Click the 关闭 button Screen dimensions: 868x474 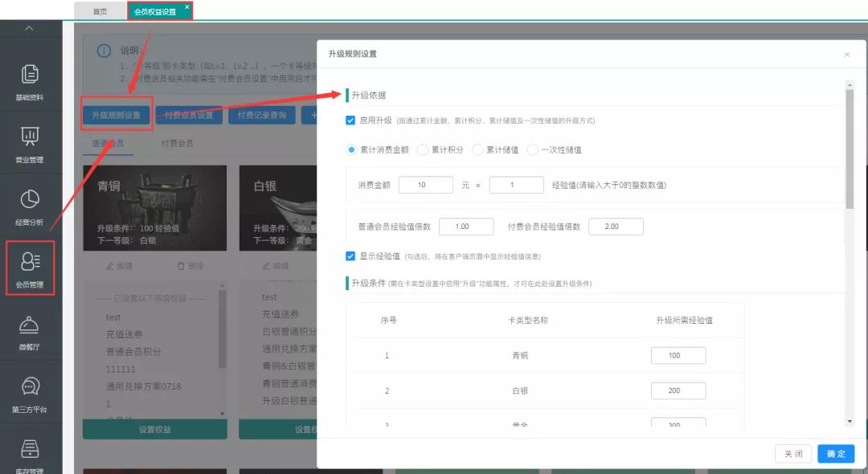tap(793, 454)
